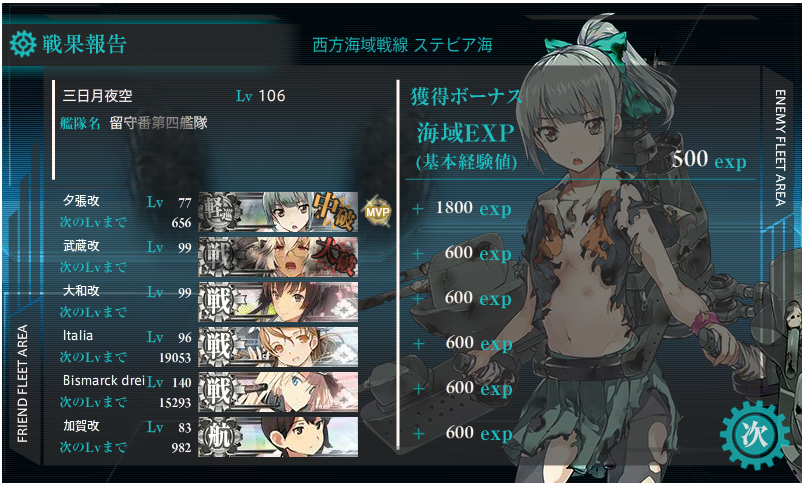
Task: Click the 戦 type icon on Italia banner
Action: [219, 347]
